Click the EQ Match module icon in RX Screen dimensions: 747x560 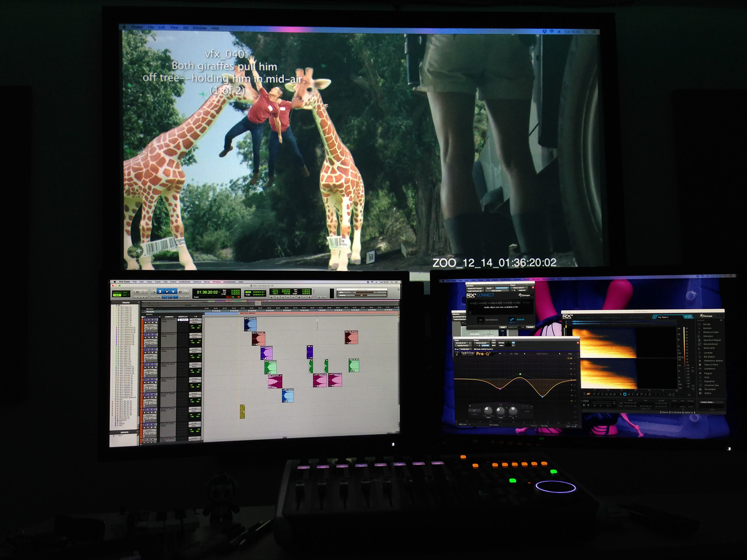[x=700, y=357]
